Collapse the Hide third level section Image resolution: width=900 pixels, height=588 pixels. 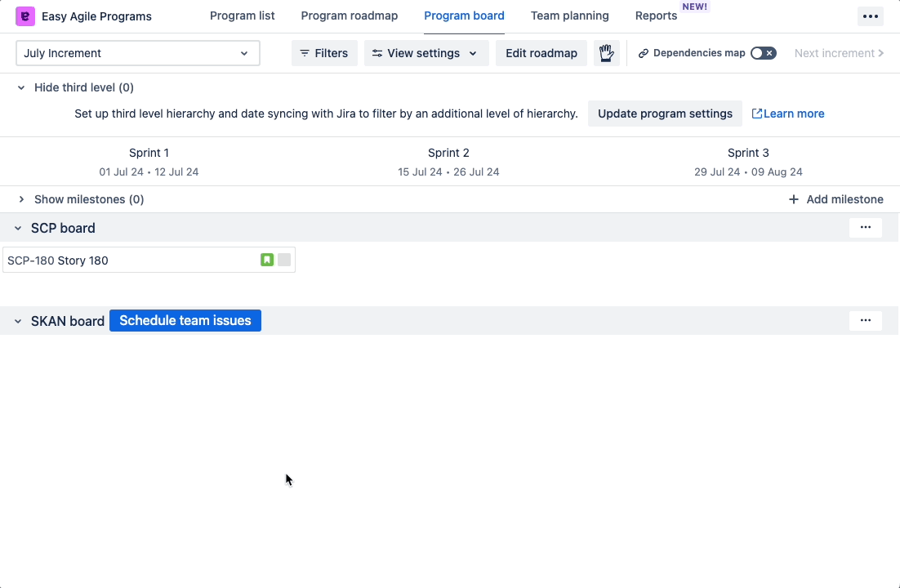click(21, 87)
